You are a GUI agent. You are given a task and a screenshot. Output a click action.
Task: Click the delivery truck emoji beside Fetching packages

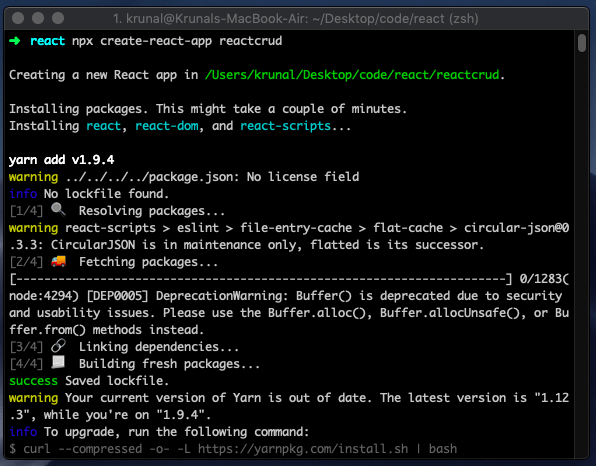click(x=58, y=261)
